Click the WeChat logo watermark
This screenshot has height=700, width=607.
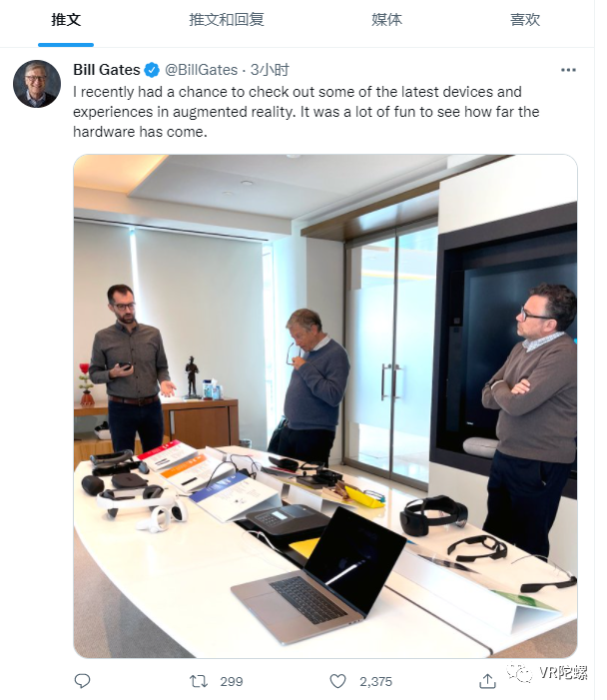(519, 673)
